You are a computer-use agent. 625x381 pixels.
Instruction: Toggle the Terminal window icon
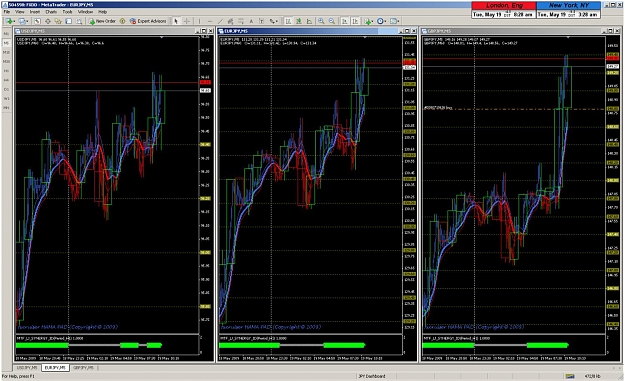(x=69, y=21)
